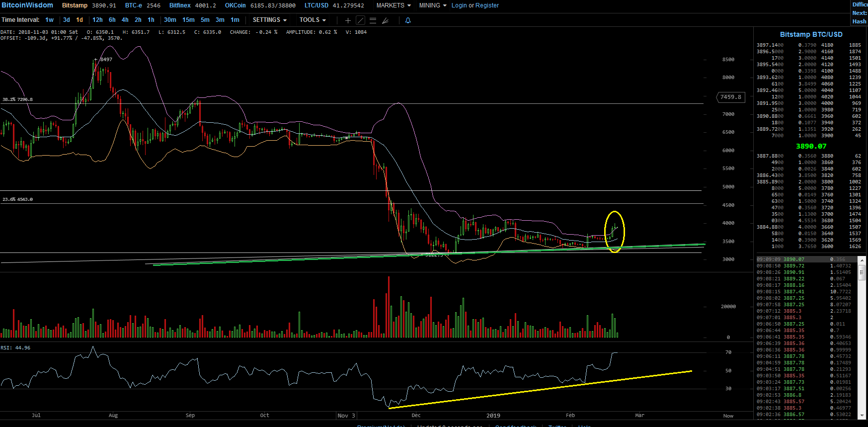Open price alert bell
Image resolution: width=868 pixels, height=427 pixels.
coord(408,20)
